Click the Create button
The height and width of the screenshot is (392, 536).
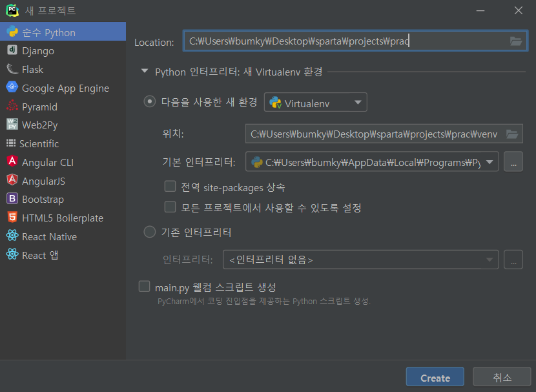click(435, 377)
